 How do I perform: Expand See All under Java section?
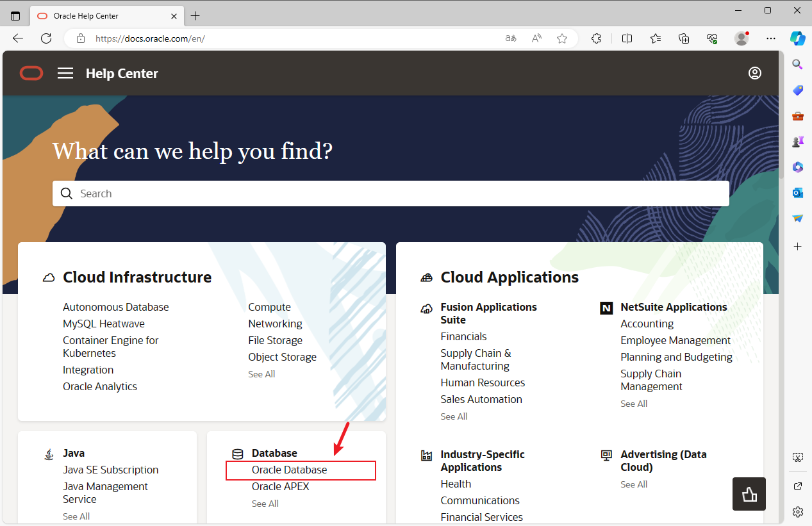click(76, 516)
